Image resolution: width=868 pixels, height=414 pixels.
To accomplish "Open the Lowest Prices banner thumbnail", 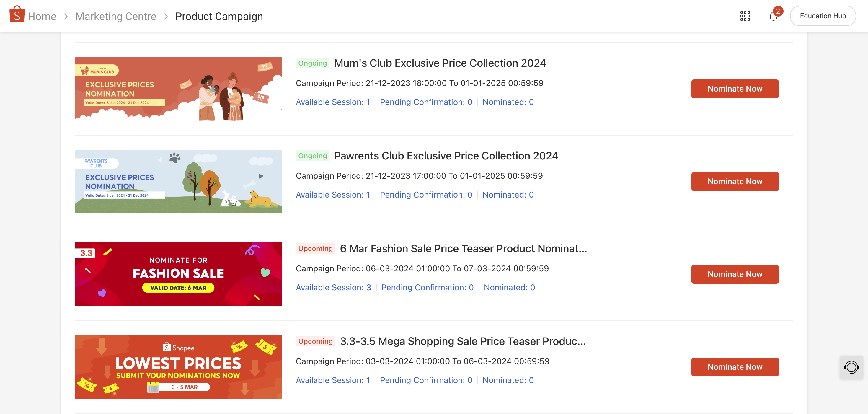I will coord(178,367).
